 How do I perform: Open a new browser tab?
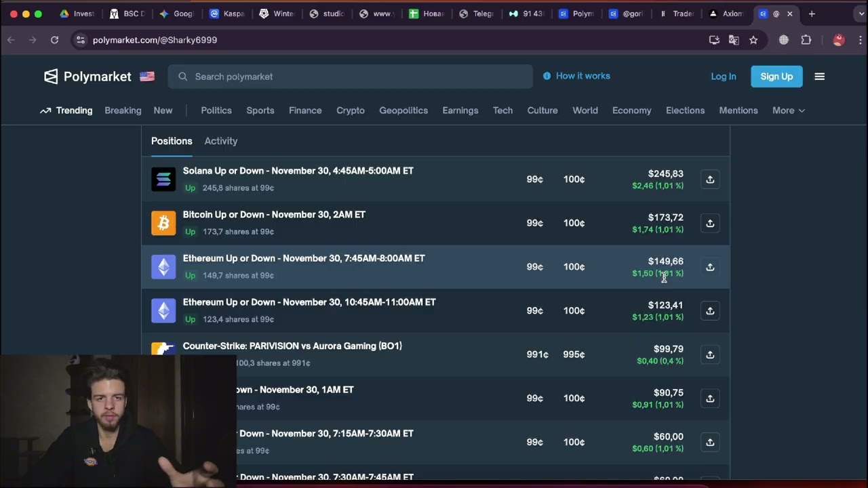pyautogui.click(x=812, y=14)
